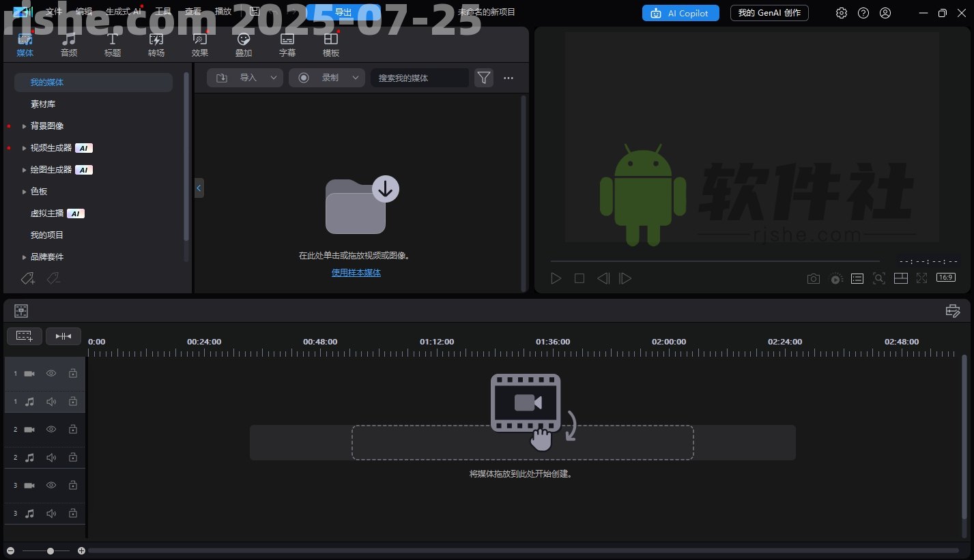Click the blue AI Copilot button
This screenshot has width=974, height=560.
[680, 12]
